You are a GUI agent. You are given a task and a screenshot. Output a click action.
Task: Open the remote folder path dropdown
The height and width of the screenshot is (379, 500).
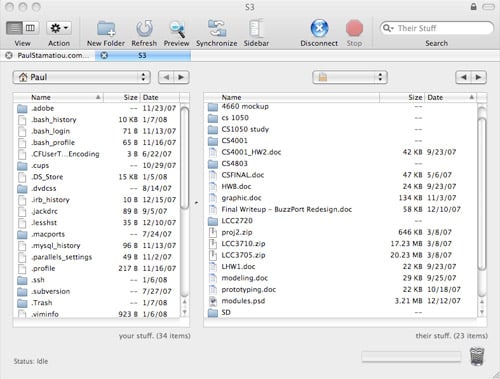click(350, 77)
